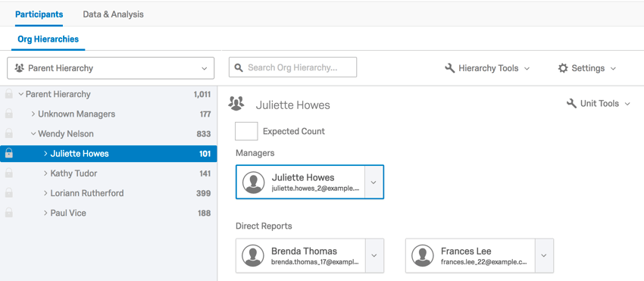644x281 pixels.
Task: Open dropdown arrow on Juliette Howes manager card
Action: pos(374,183)
